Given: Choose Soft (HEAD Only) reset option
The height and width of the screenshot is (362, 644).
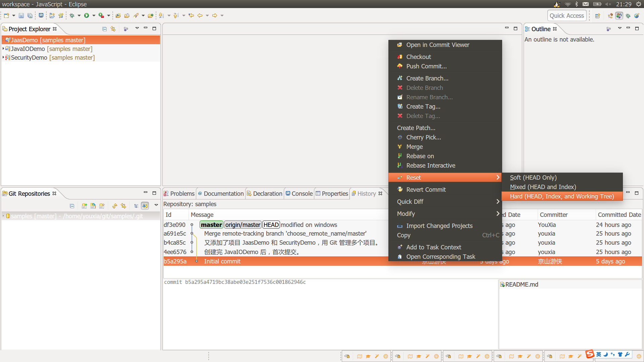Looking at the screenshot, I should (x=562, y=178).
